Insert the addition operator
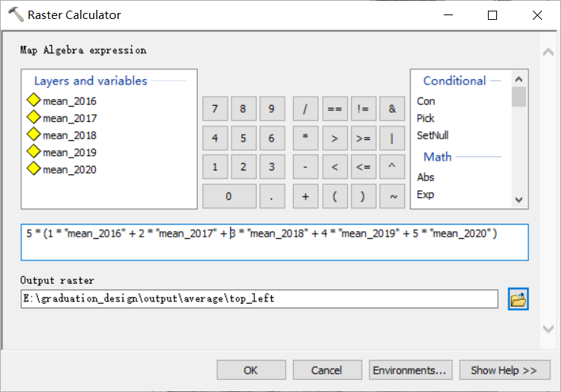The image size is (561, 392). tap(305, 196)
